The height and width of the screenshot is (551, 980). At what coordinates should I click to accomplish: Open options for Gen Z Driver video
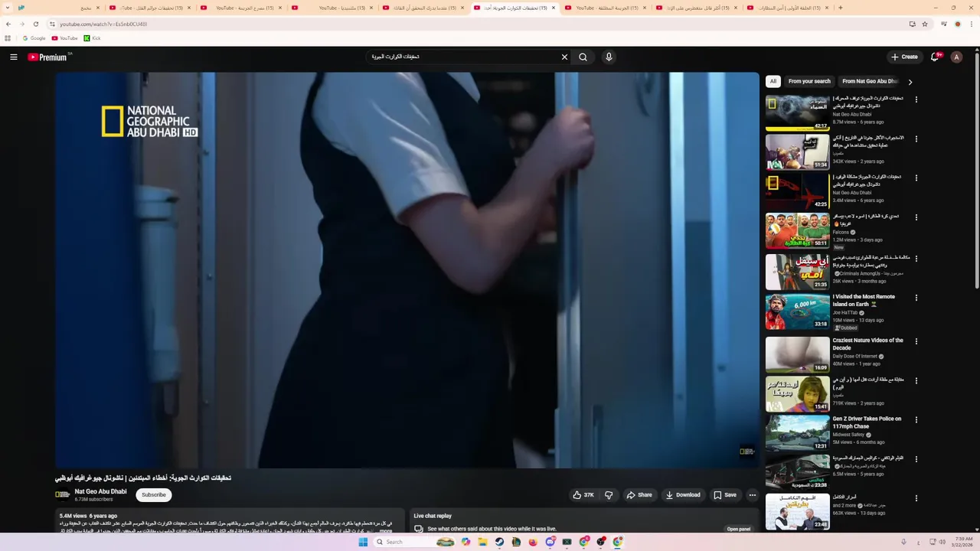[916, 420]
